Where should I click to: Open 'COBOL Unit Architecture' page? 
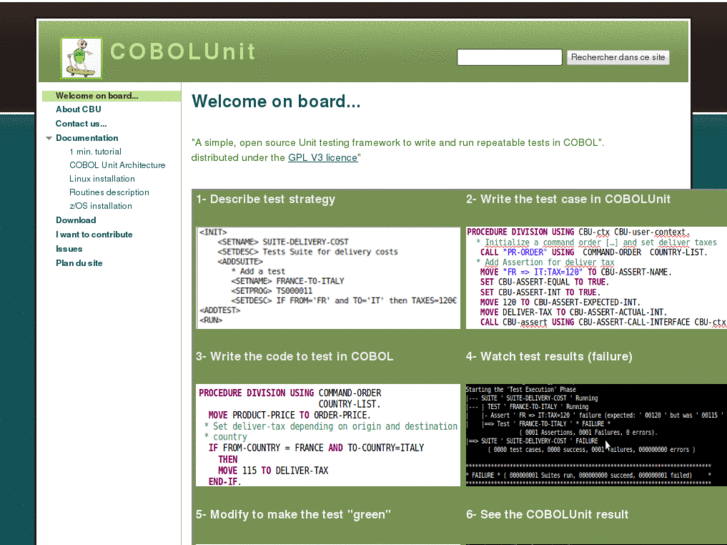point(117,165)
